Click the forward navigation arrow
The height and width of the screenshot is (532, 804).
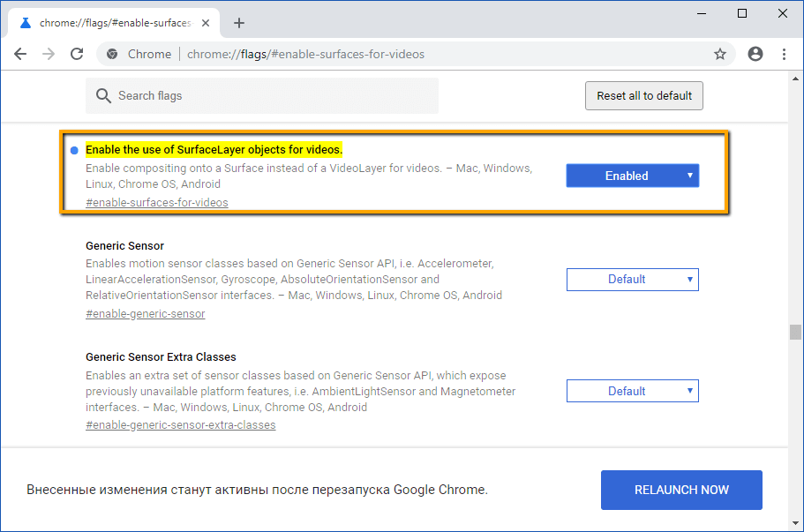pos(49,54)
